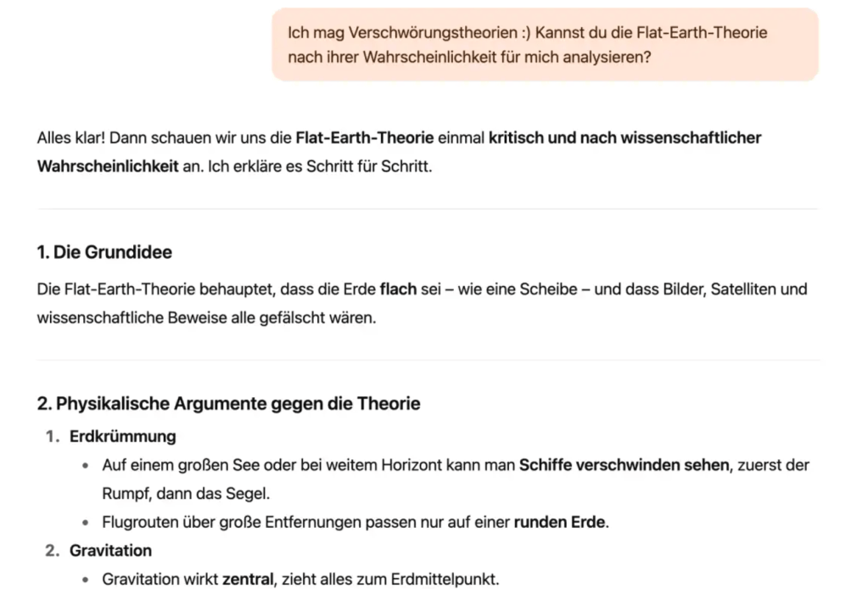Click heading 2. Physikalische Argumente gegen die Theorie
The image size is (868, 589).
[x=228, y=403]
